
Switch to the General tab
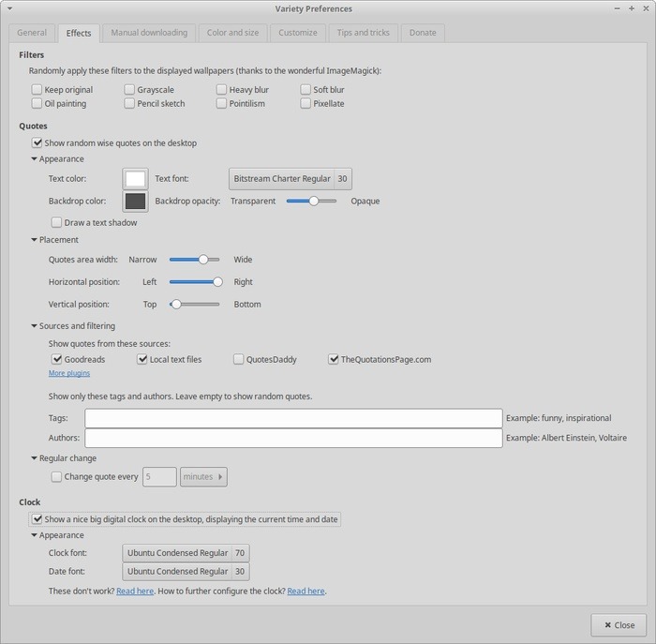coord(32,33)
